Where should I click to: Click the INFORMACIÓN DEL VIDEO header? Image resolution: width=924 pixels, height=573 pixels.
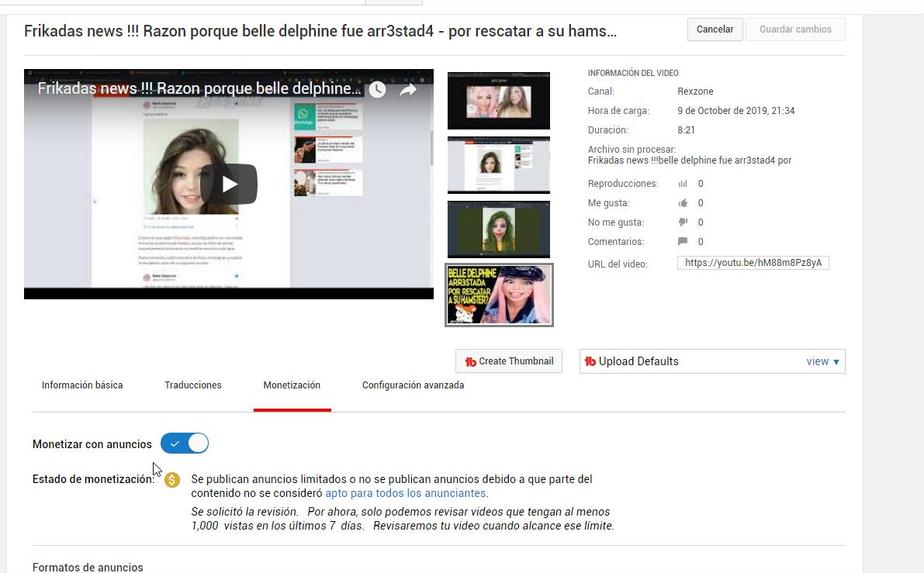(x=633, y=73)
